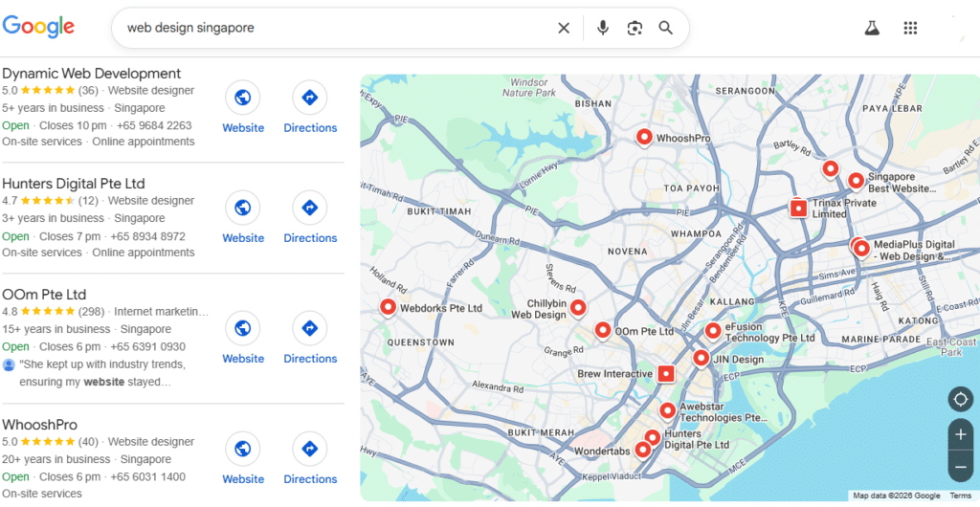This screenshot has width=980, height=507.
Task: Open Search Labs flask icon
Action: [x=872, y=28]
